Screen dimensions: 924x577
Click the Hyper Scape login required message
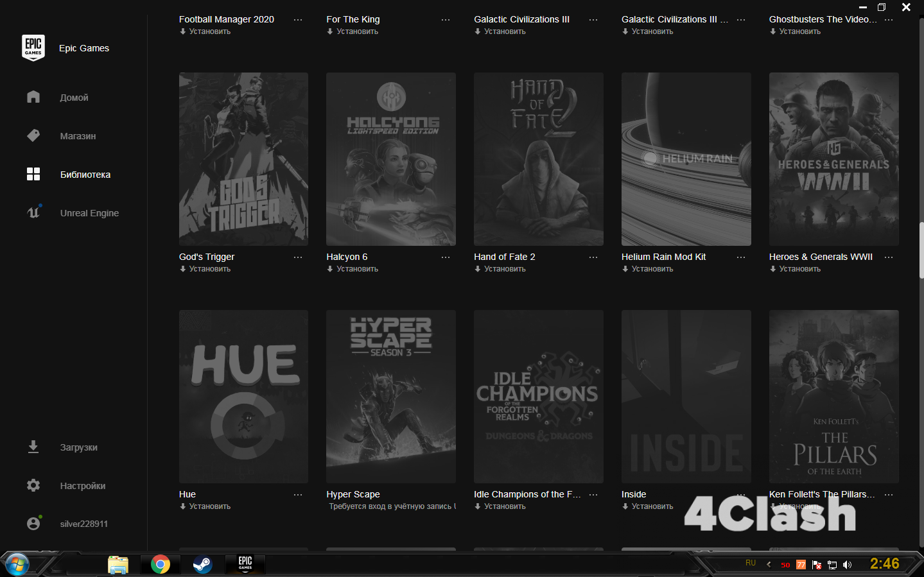coord(392,506)
